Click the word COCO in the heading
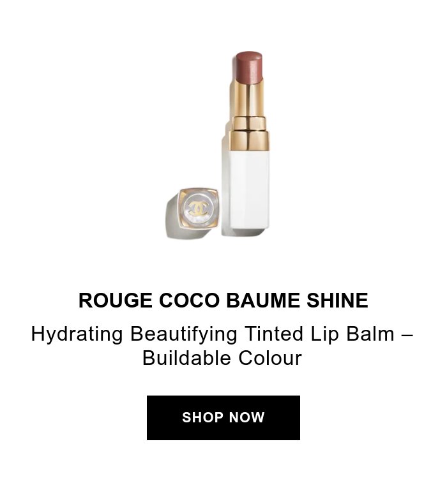 point(189,300)
